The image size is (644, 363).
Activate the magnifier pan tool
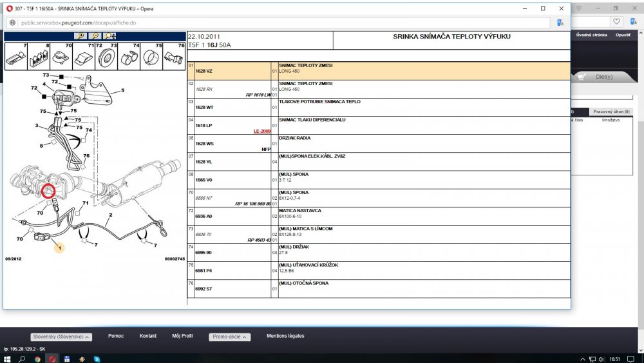pyautogui.click(x=109, y=36)
